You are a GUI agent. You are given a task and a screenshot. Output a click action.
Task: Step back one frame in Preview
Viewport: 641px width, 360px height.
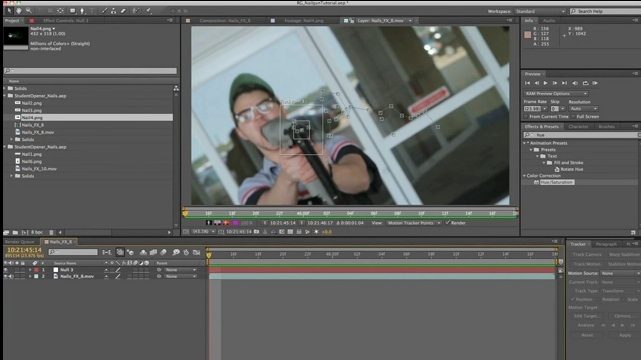click(x=537, y=83)
